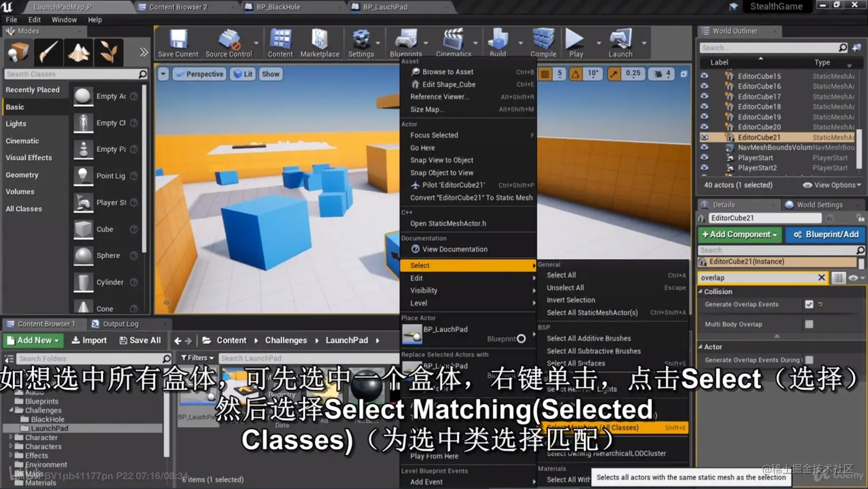Open the File menu
This screenshot has height=489, width=868.
coord(11,20)
